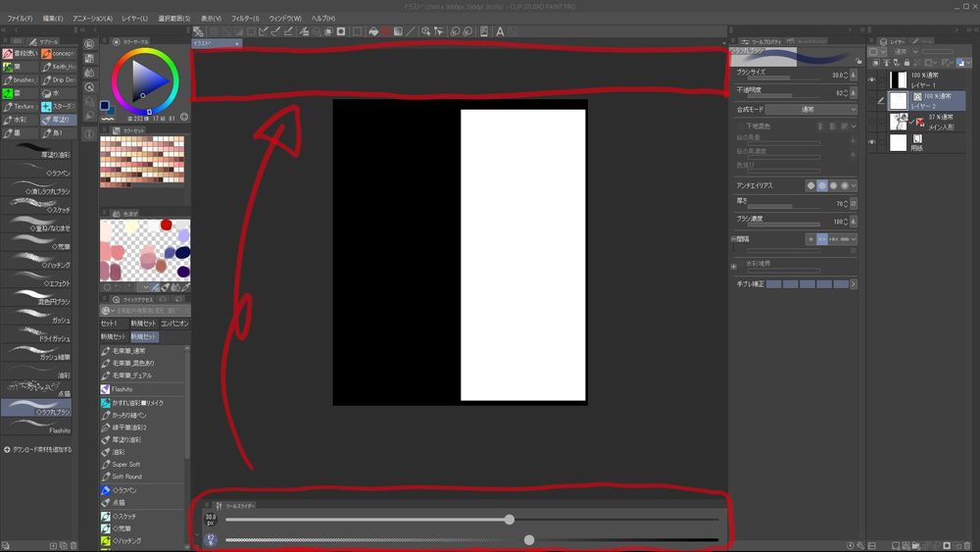Select the Drip Des sub tool group
This screenshot has width=980, height=552.
(59, 80)
